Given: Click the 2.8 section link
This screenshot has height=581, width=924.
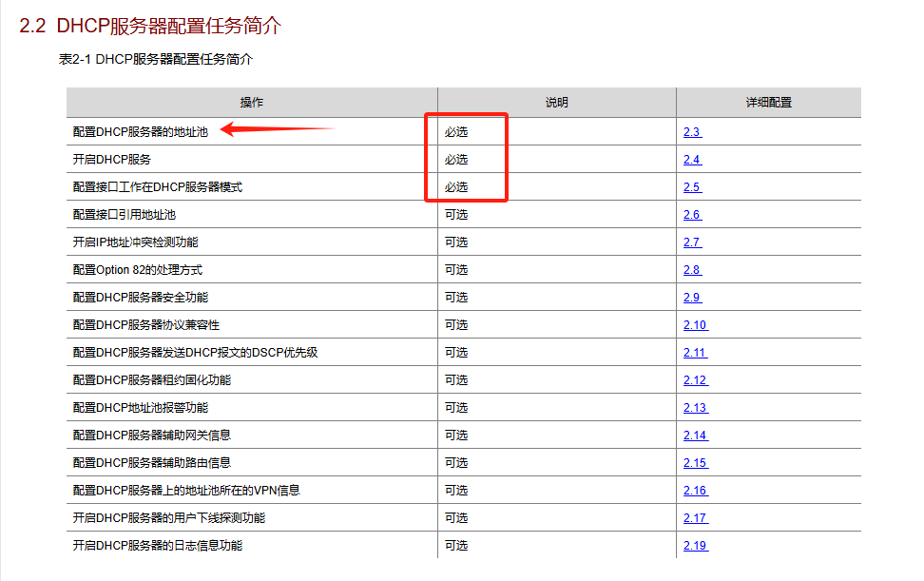Looking at the screenshot, I should point(692,270).
